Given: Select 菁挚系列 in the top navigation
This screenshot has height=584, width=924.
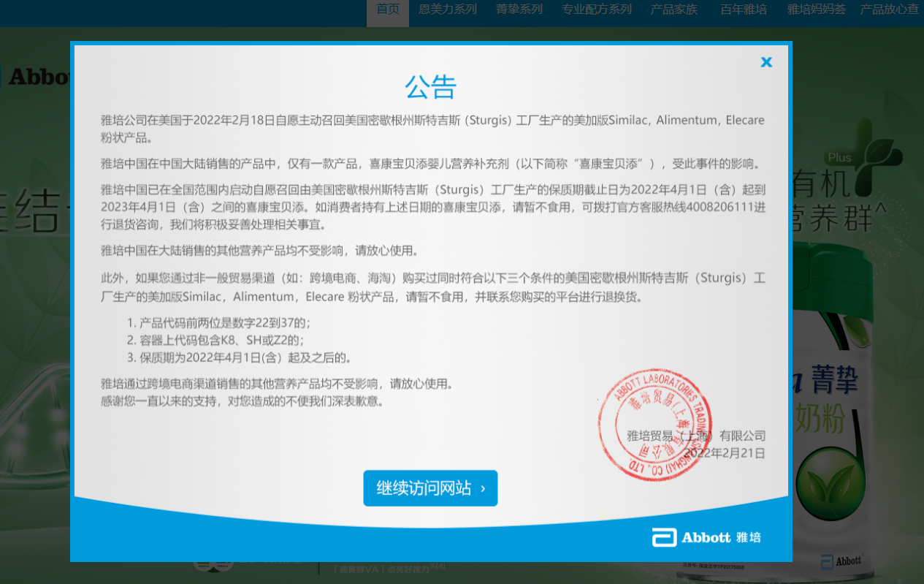Looking at the screenshot, I should 519,10.
